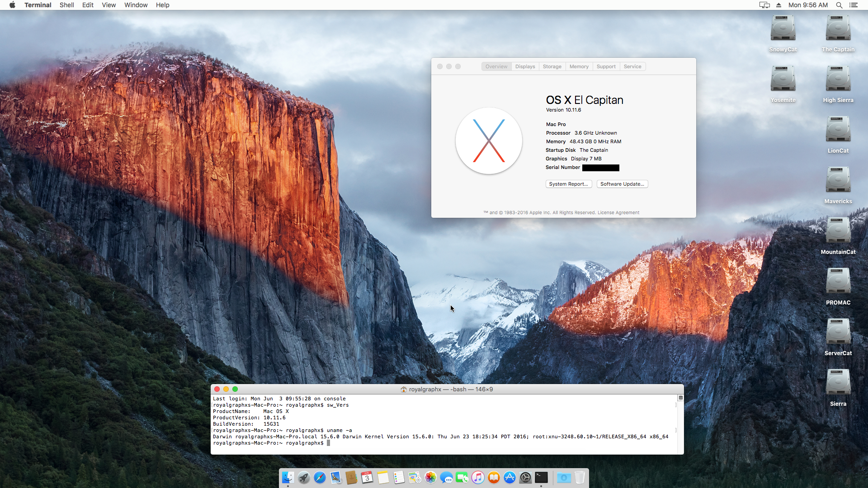Open System Preferences gear in Dock
The height and width of the screenshot is (488, 868).
point(525,477)
